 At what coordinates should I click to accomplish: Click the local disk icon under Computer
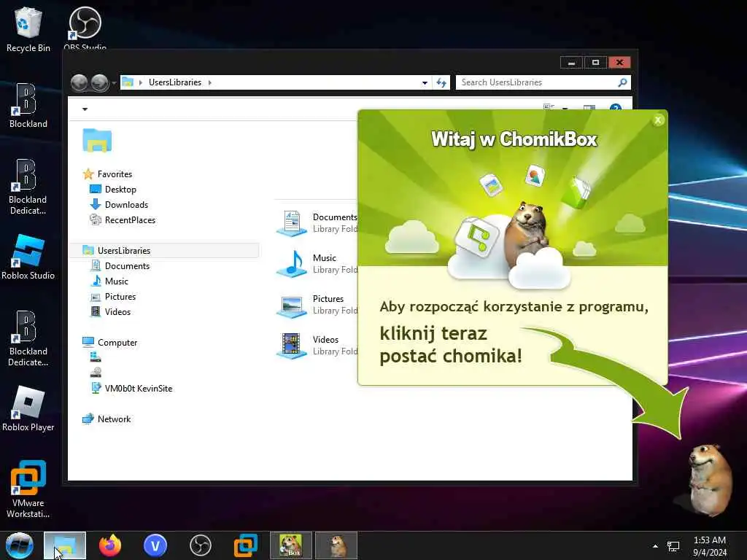(x=96, y=357)
